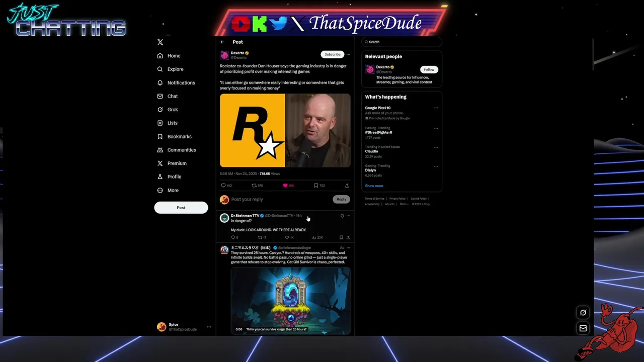Click the back arrow next to Post

click(222, 42)
